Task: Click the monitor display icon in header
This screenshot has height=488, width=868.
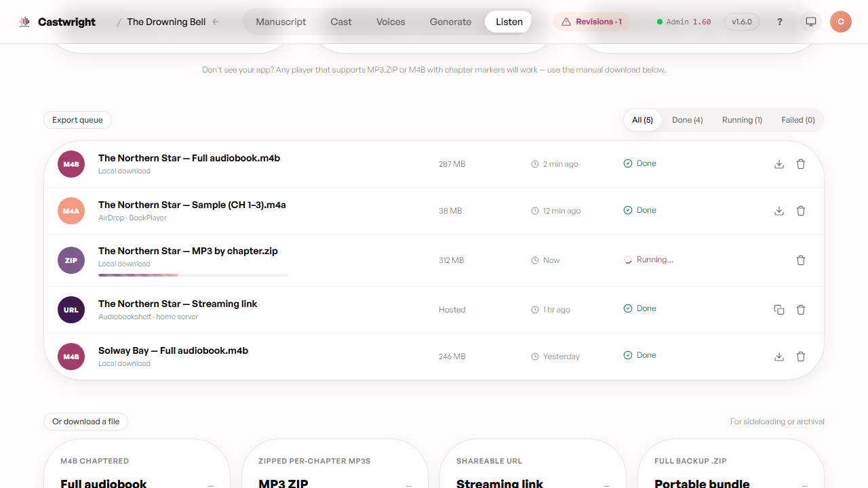Action: [x=810, y=22]
